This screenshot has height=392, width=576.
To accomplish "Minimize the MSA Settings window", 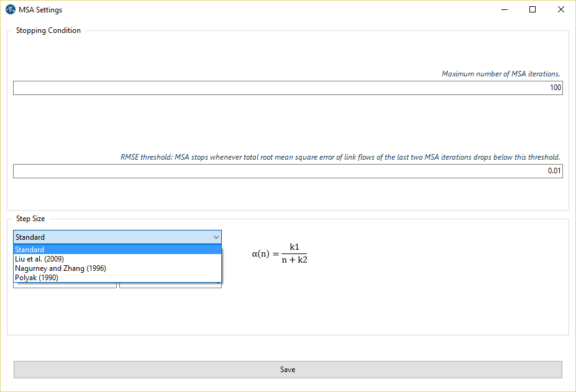I will click(x=504, y=10).
